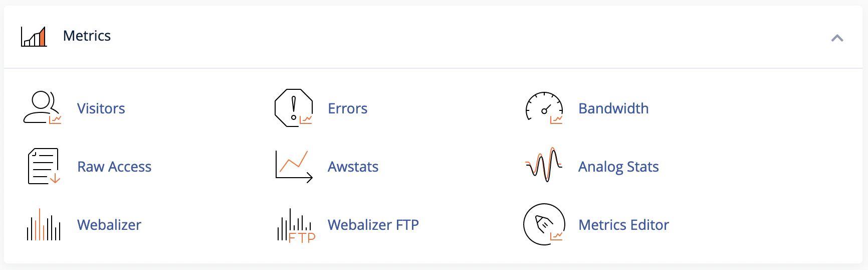Select the Raw Access document icon

pyautogui.click(x=44, y=166)
